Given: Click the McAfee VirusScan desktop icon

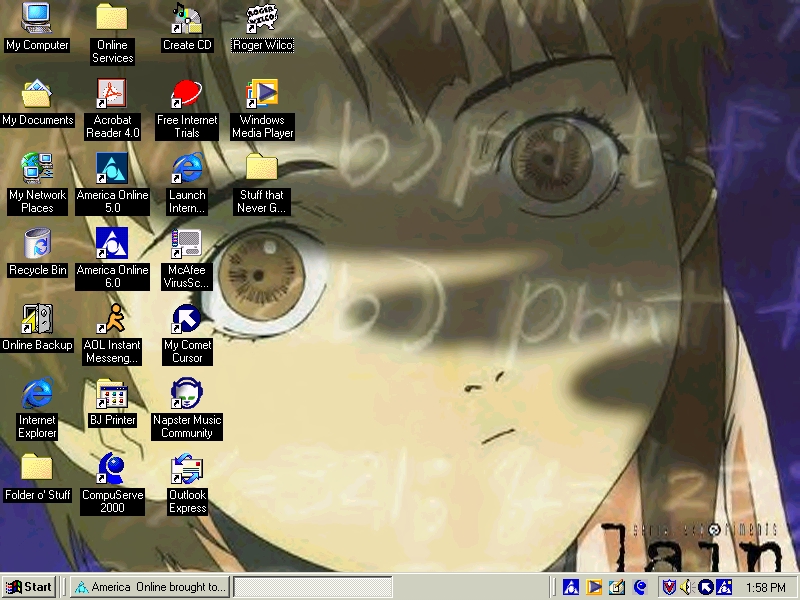Looking at the screenshot, I should [x=187, y=243].
